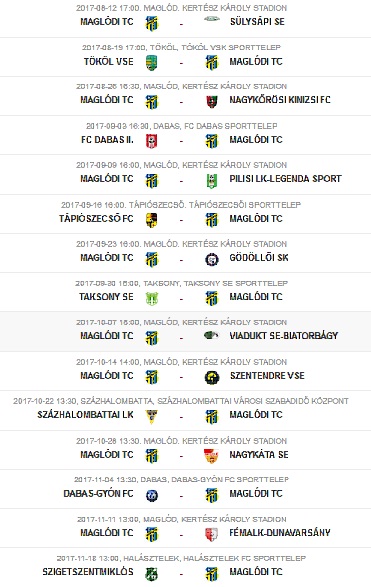Click the Gödöllői SK round crest
This screenshot has width=371, height=587.
pyautogui.click(x=212, y=259)
